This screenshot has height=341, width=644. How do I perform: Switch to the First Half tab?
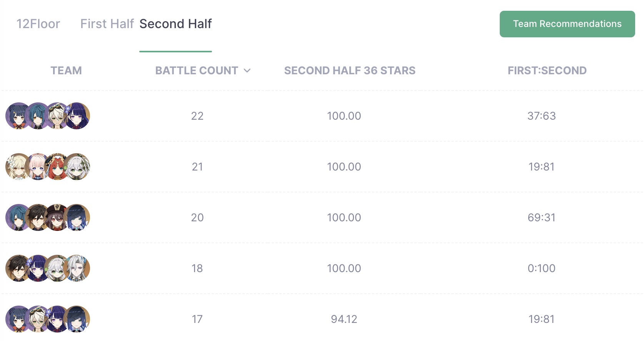coord(107,24)
